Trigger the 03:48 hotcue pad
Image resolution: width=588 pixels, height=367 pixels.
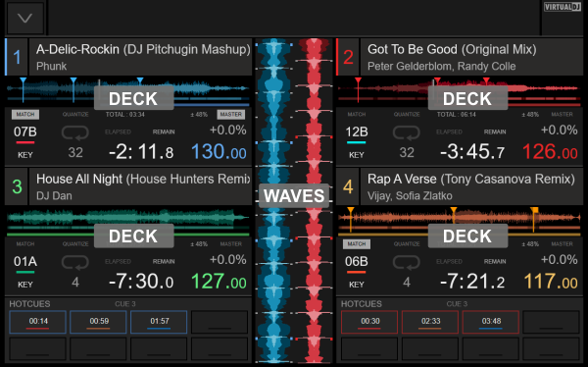click(x=491, y=322)
